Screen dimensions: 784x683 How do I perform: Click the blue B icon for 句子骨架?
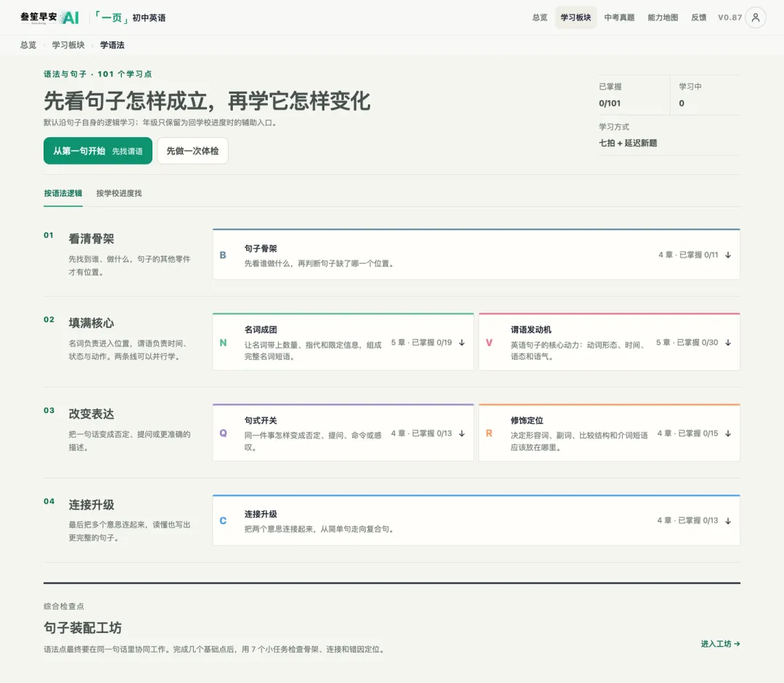coord(223,255)
